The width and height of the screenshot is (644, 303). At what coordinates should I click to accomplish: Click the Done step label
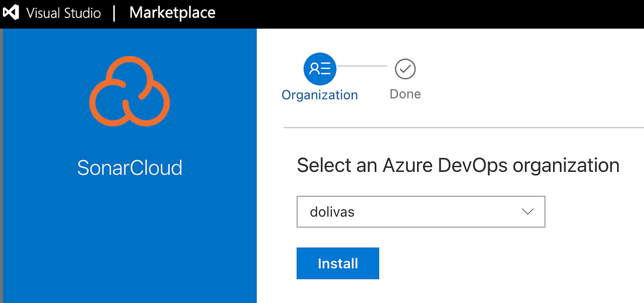(405, 94)
